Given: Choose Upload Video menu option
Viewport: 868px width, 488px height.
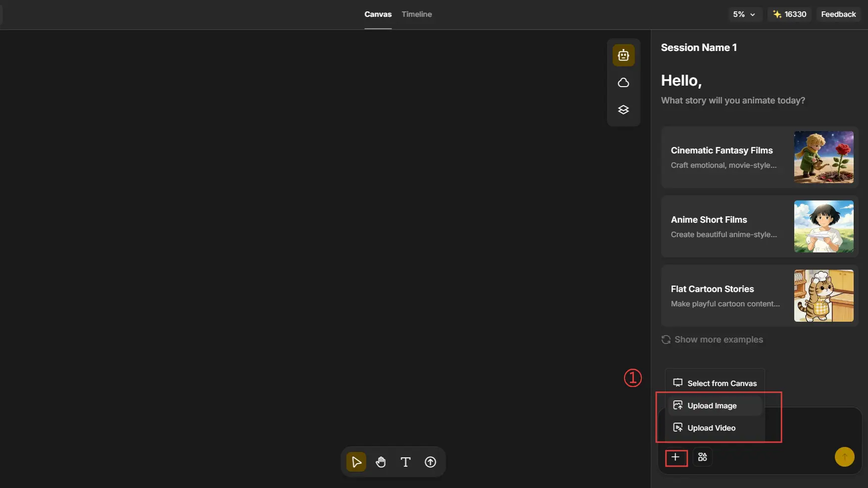Looking at the screenshot, I should (715, 428).
